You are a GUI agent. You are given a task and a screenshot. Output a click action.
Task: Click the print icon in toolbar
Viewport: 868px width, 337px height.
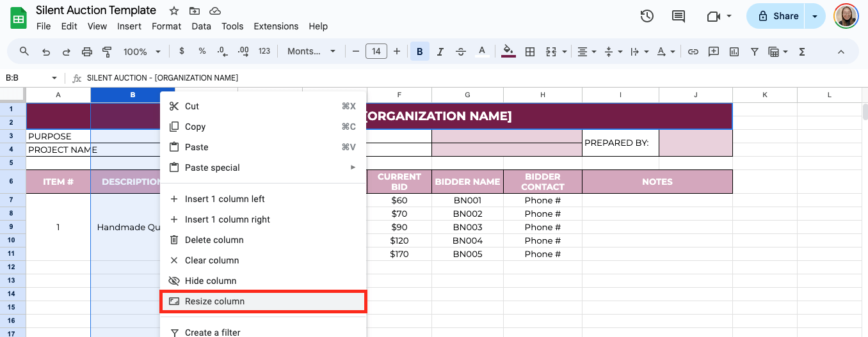click(87, 52)
